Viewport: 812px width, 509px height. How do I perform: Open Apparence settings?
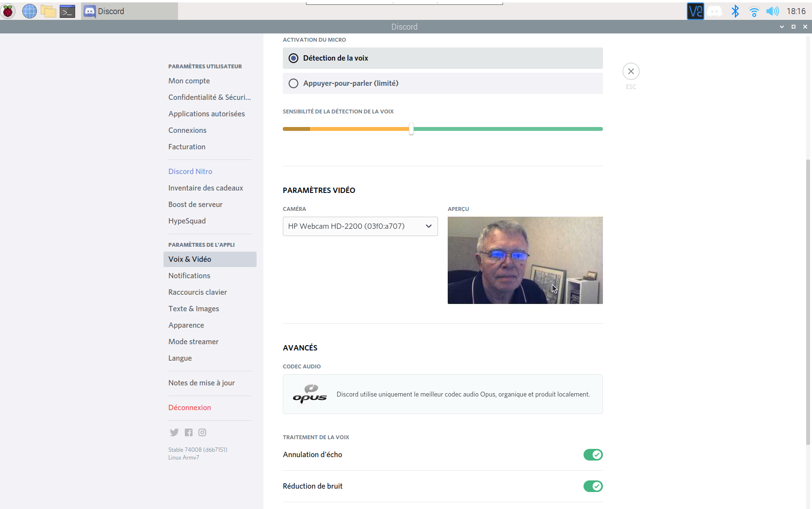(x=210, y=325)
